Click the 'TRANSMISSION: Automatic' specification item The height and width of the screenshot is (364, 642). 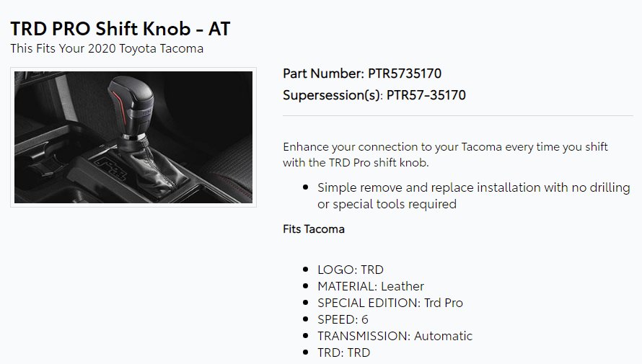(x=395, y=336)
